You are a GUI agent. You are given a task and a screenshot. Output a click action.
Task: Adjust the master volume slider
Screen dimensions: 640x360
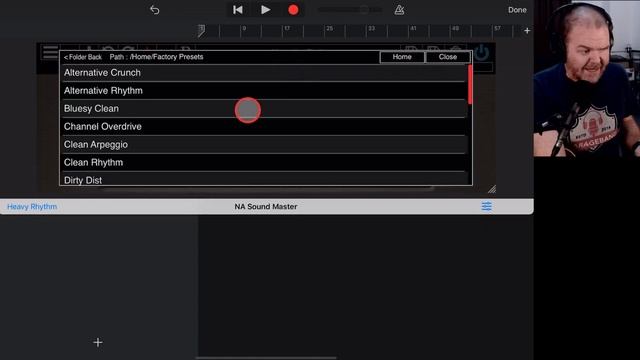[x=350, y=10]
